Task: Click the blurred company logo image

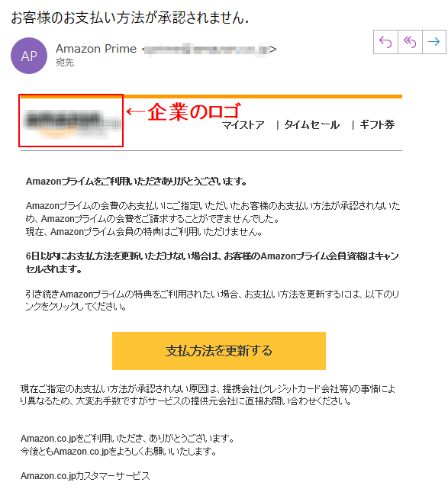Action: 71,123
